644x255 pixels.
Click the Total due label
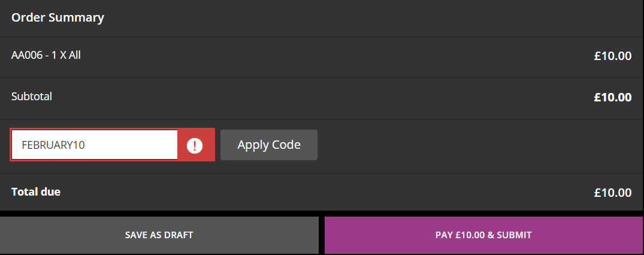click(x=36, y=192)
